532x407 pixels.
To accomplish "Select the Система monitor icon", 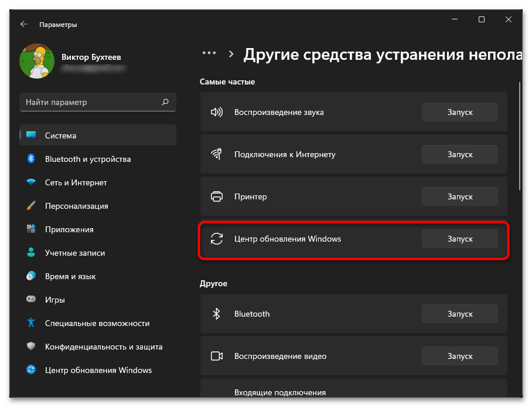I will point(31,135).
